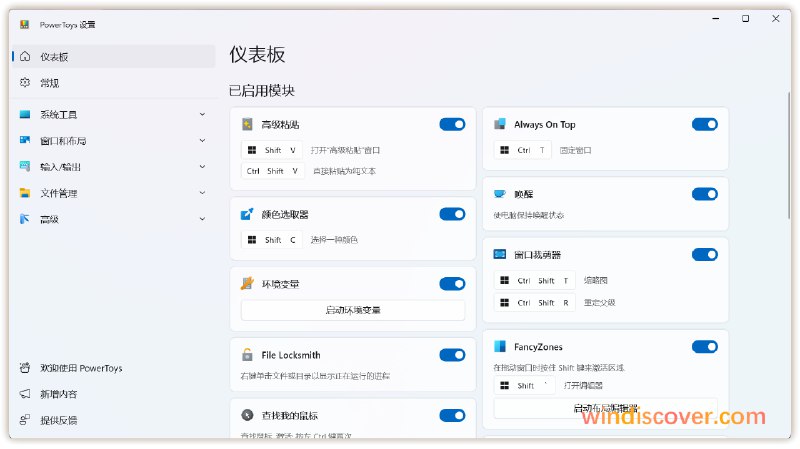
Task: Open the Always On Top title
Action: click(544, 124)
